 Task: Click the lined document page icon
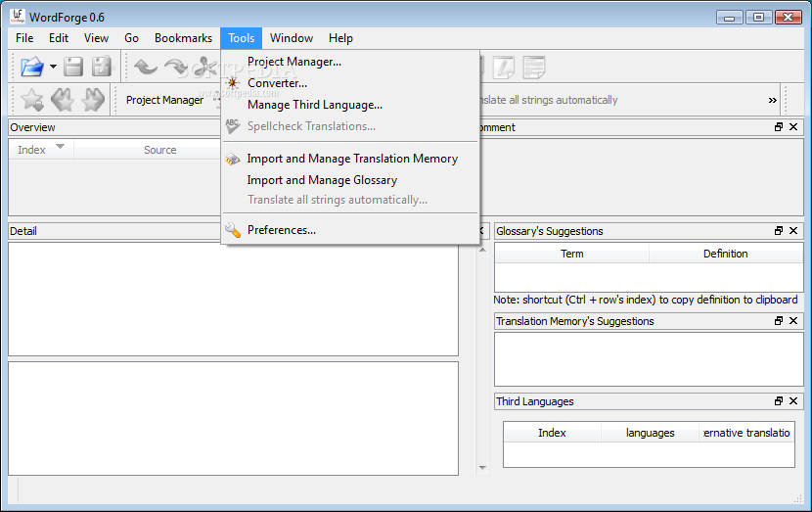534,68
